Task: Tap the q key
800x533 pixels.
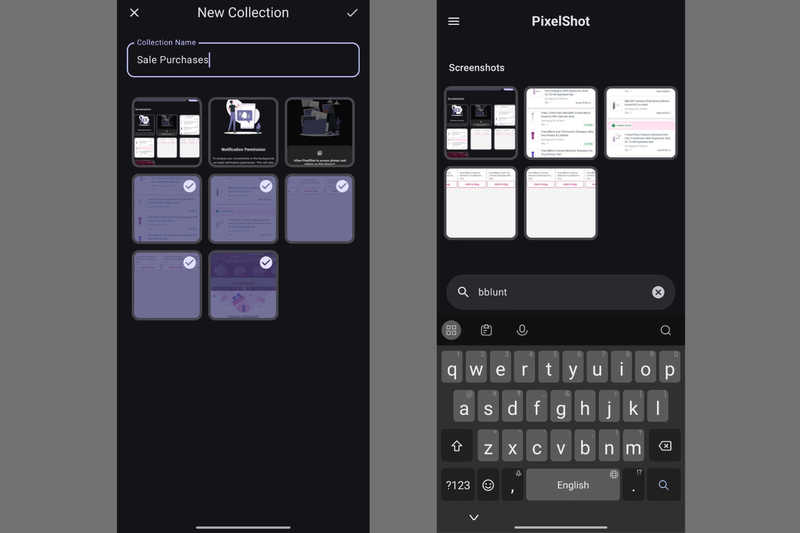Action: [452, 367]
